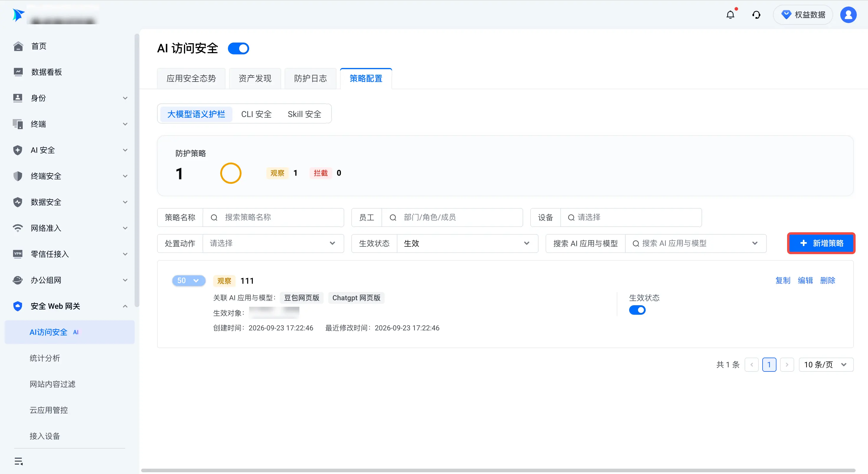
Task: Switch to the 资产发现 tab
Action: pyautogui.click(x=255, y=79)
